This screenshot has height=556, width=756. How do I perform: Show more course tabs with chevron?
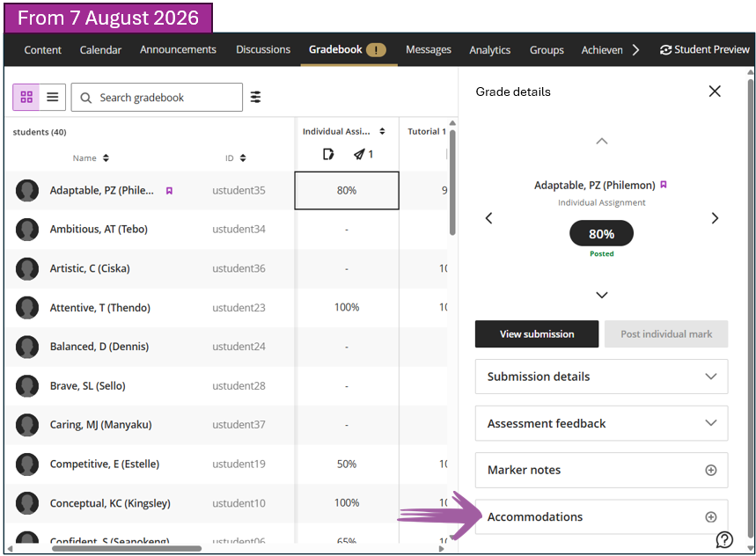point(635,50)
